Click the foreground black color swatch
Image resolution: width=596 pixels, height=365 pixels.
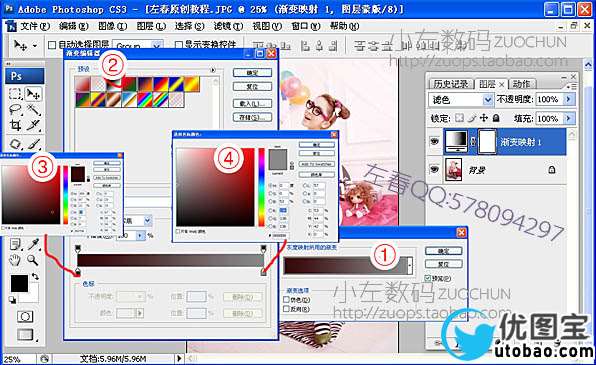pos(19,284)
